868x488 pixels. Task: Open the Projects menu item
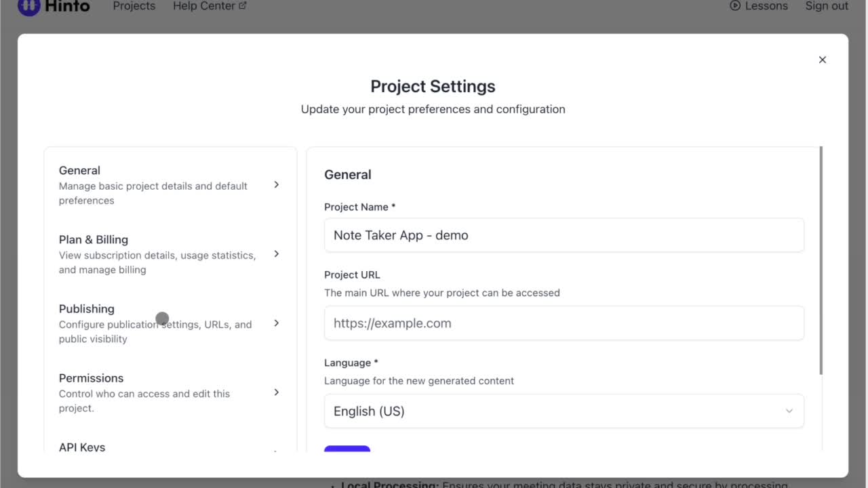pyautogui.click(x=134, y=6)
